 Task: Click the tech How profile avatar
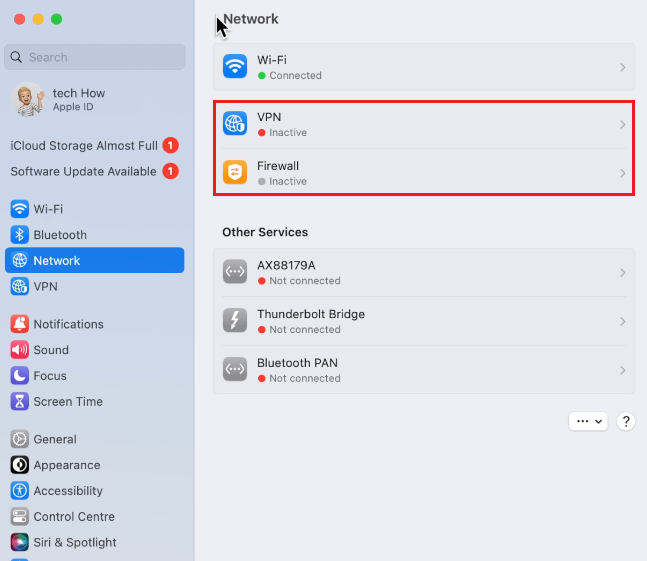tap(28, 99)
